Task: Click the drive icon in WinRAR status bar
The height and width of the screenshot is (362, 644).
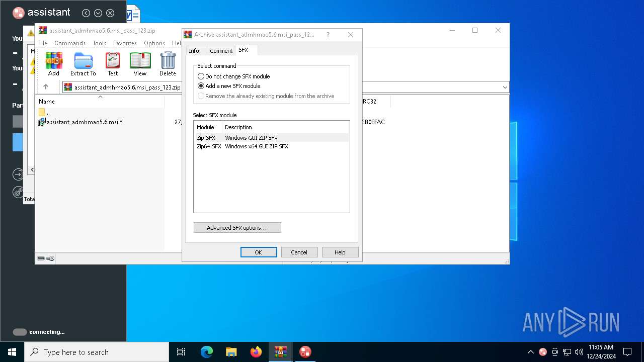Action: pos(41,258)
